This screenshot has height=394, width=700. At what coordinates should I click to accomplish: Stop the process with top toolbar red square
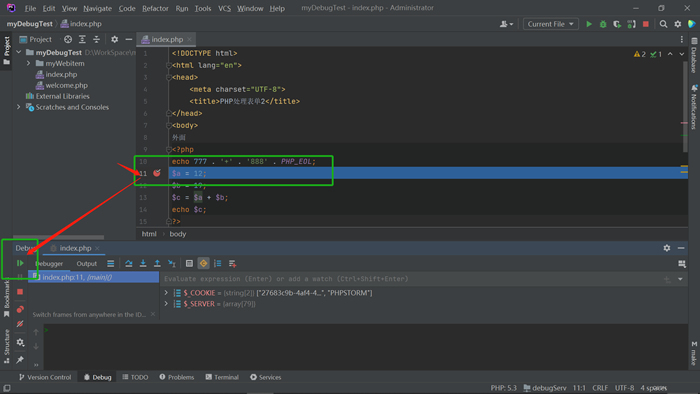pyautogui.click(x=646, y=24)
